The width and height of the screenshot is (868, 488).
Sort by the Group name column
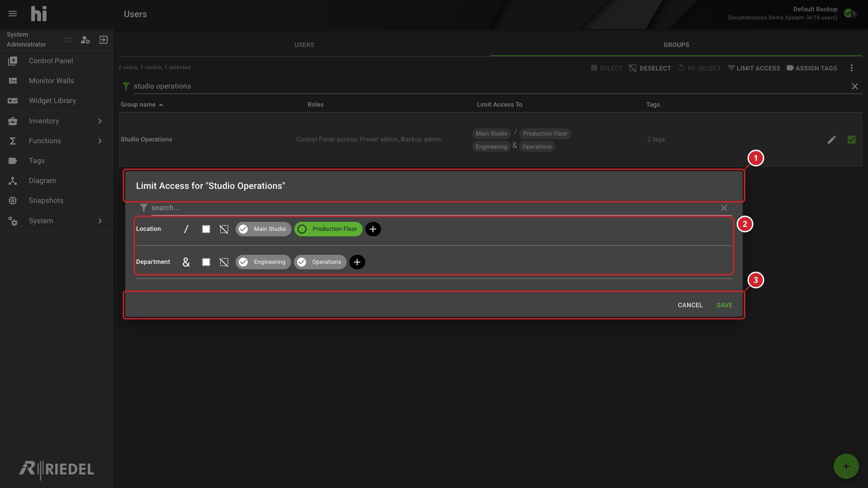click(x=142, y=104)
